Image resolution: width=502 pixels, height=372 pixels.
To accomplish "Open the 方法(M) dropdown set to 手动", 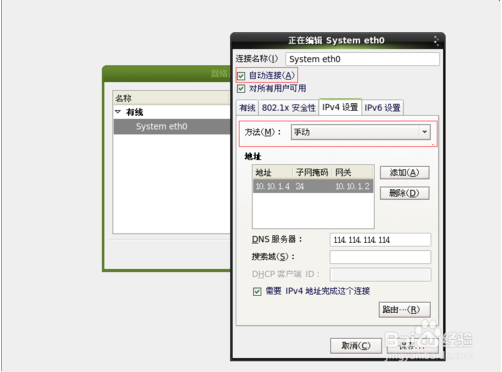I will 361,132.
